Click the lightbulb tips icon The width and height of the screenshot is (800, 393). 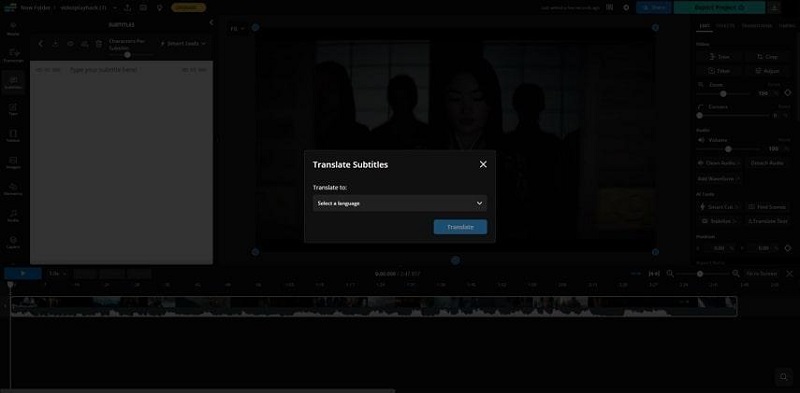pos(159,8)
